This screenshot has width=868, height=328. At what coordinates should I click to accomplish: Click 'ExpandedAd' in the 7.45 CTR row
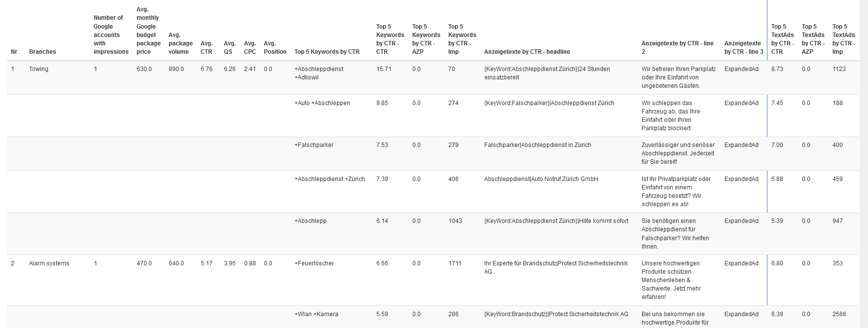741,103
